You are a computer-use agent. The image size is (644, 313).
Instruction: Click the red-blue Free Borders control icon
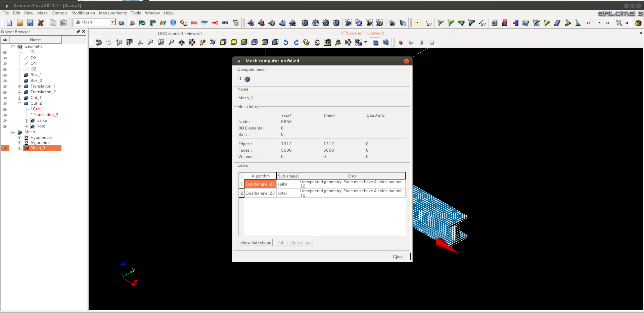point(505,23)
